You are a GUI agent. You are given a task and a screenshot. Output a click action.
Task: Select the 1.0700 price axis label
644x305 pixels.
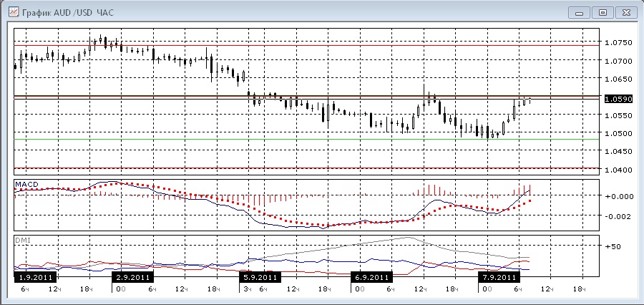point(618,61)
